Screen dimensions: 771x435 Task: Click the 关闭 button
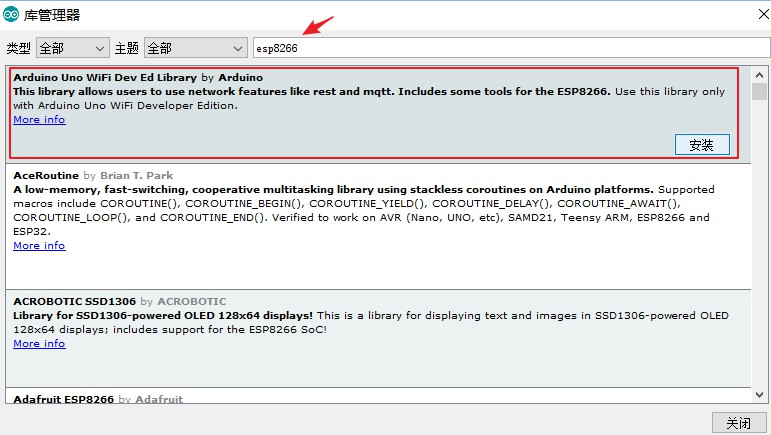click(739, 423)
